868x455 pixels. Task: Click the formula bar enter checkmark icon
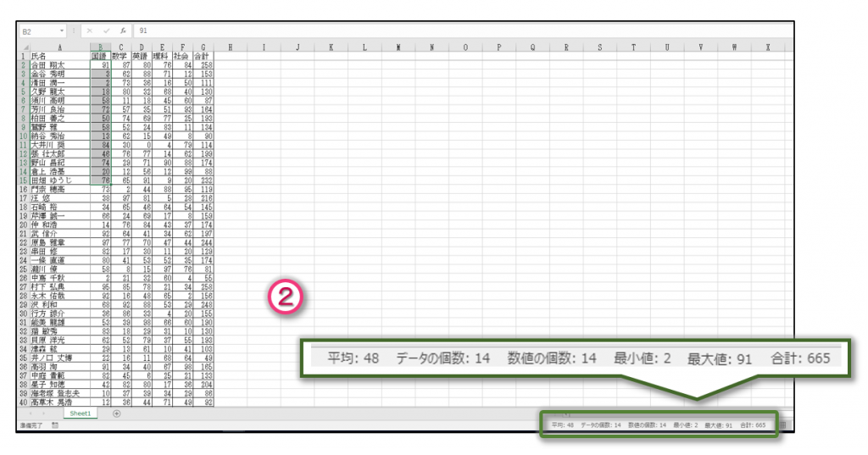pyautogui.click(x=106, y=31)
